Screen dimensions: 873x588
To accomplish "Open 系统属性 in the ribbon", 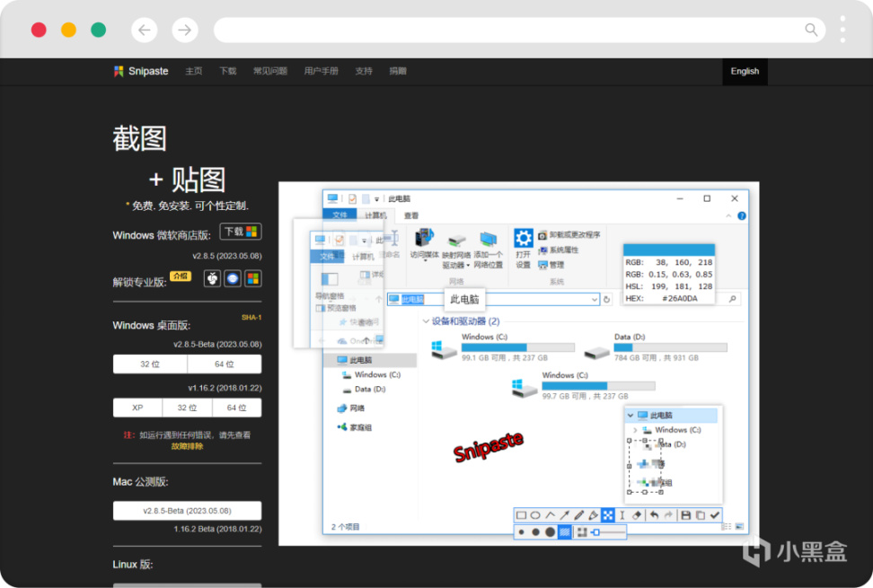I will tap(559, 250).
